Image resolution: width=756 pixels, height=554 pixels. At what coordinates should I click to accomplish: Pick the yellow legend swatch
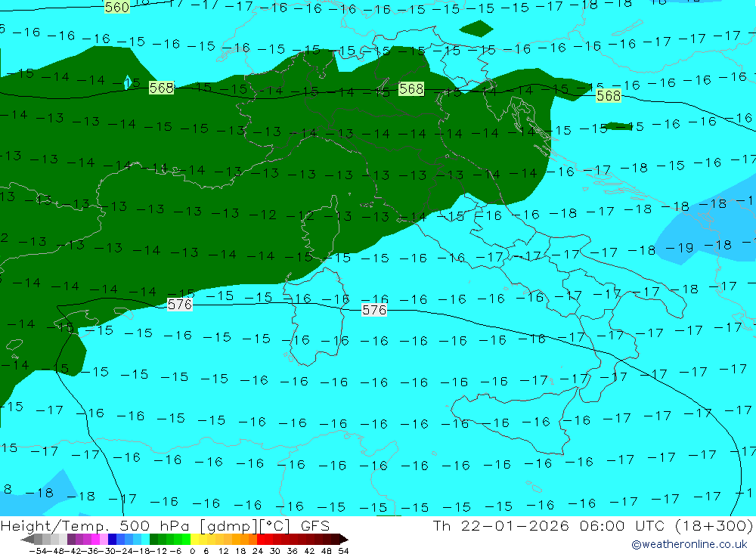194,539
